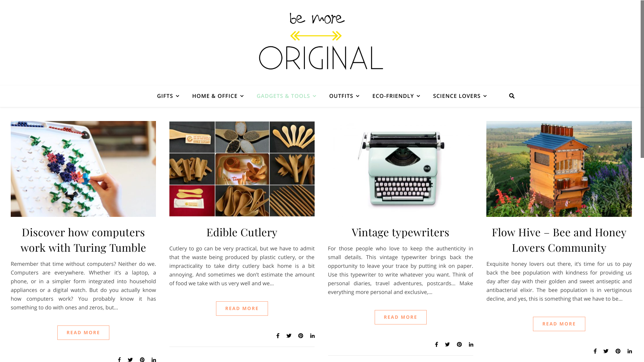
Task: Open the site search magnifier icon
Action: pos(512,96)
